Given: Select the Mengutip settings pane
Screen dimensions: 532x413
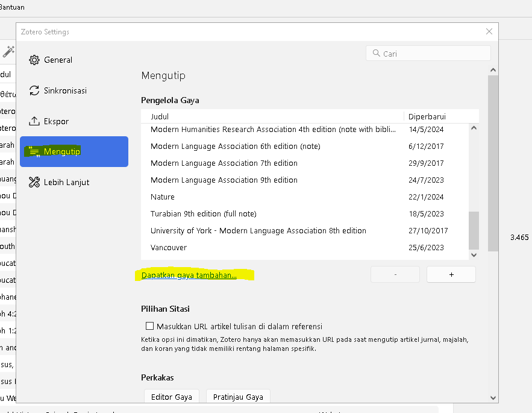Looking at the screenshot, I should point(74,151).
